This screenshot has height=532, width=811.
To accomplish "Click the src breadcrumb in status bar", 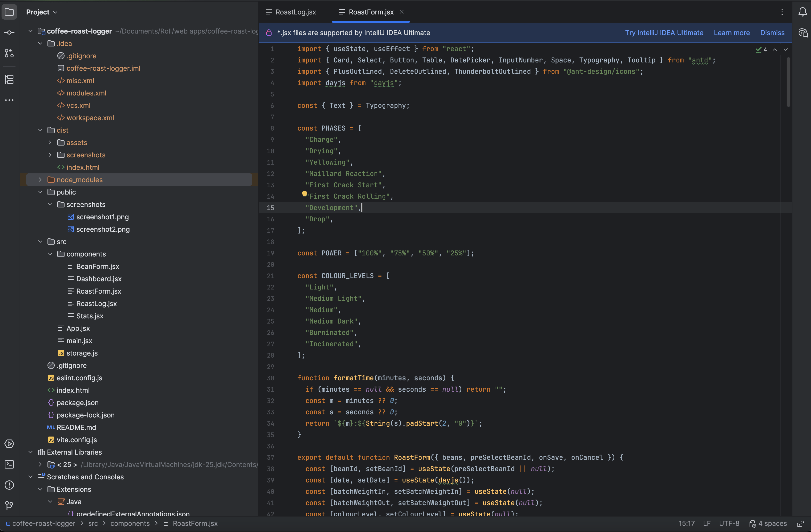I will click(93, 523).
